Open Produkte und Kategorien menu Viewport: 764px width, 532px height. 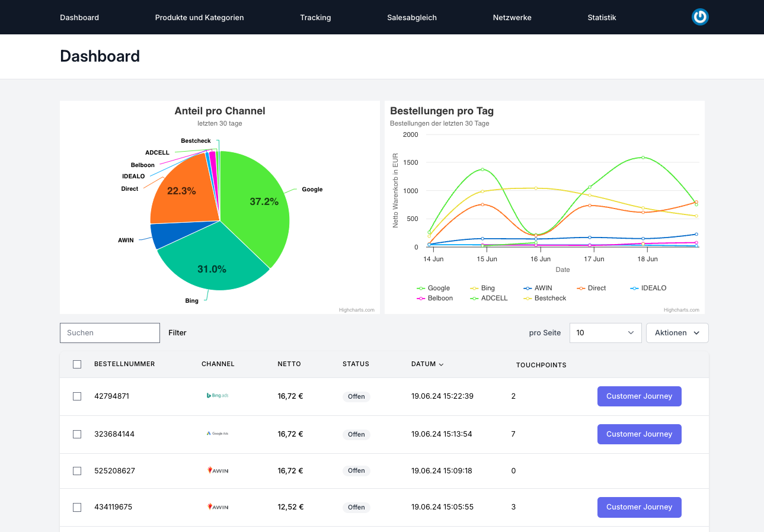pyautogui.click(x=199, y=17)
